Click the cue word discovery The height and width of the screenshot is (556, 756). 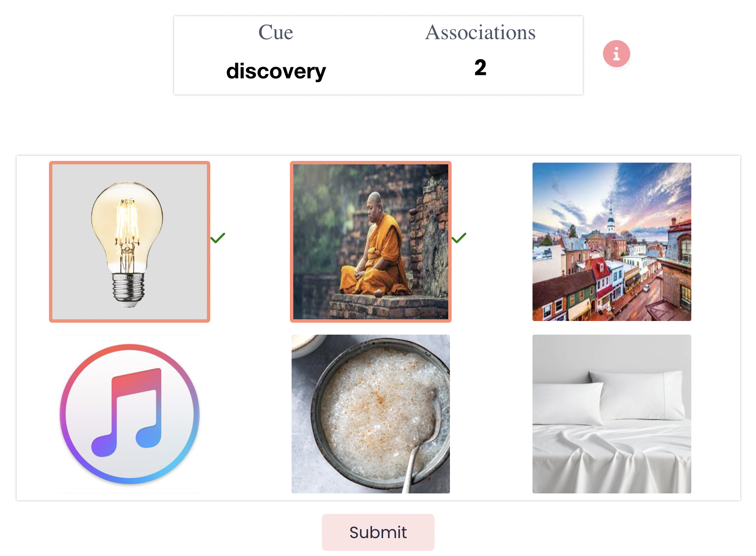[x=276, y=71]
